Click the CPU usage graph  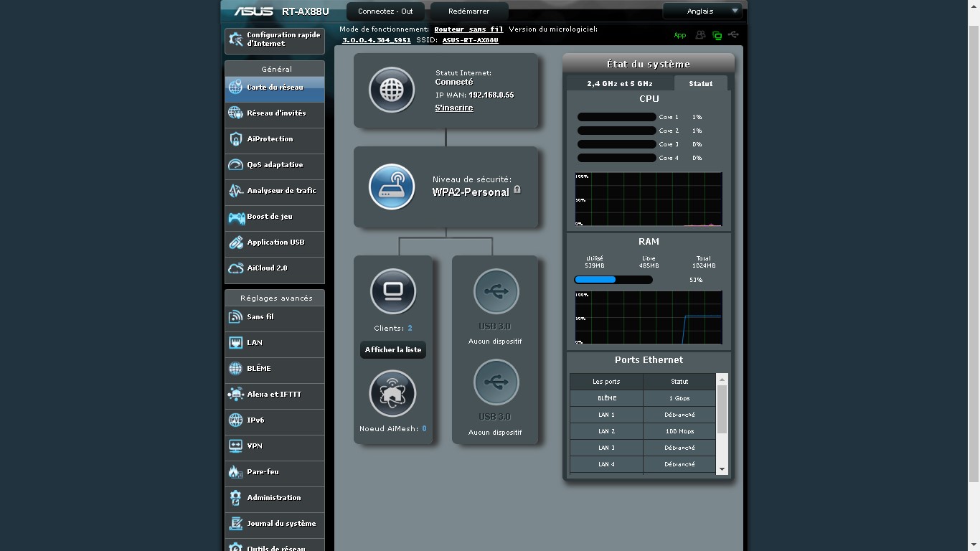click(x=649, y=199)
